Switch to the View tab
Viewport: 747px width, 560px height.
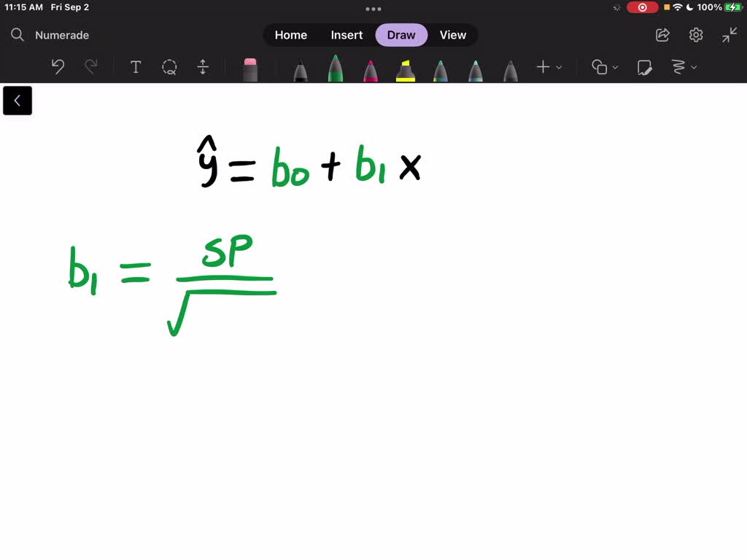pyautogui.click(x=453, y=34)
